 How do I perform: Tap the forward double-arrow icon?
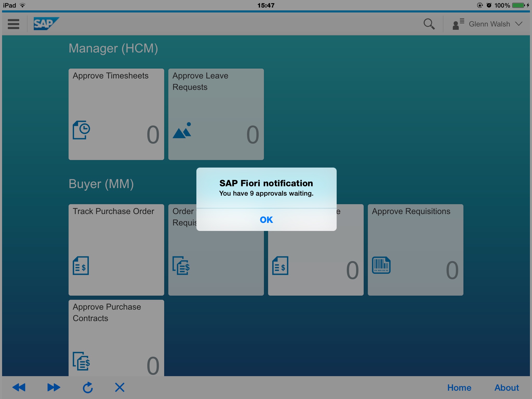[x=54, y=387]
